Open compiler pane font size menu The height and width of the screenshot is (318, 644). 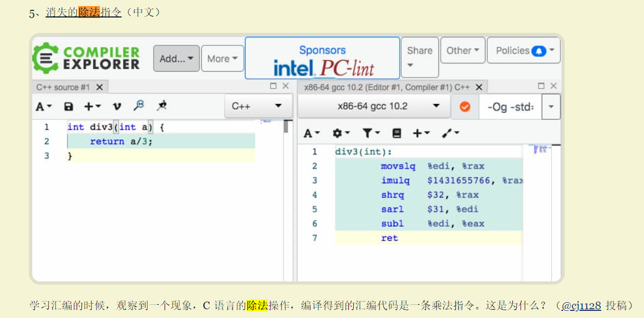pos(312,134)
